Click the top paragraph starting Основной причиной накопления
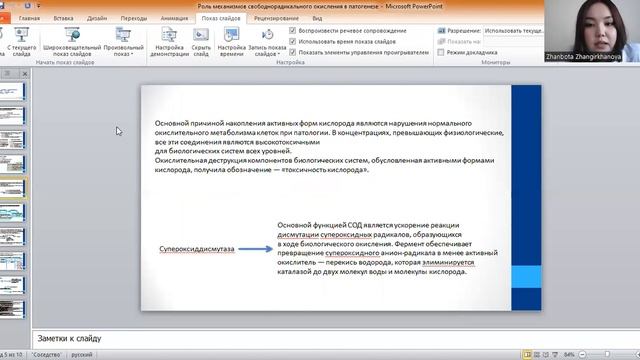The image size is (640, 360). (329, 147)
